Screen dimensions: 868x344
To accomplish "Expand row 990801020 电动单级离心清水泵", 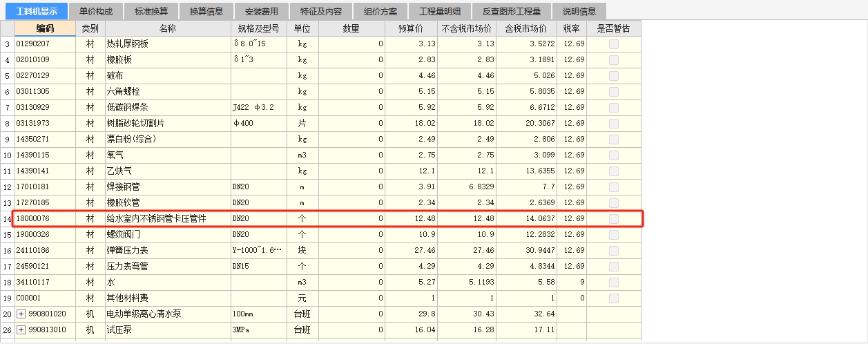I will (21, 314).
